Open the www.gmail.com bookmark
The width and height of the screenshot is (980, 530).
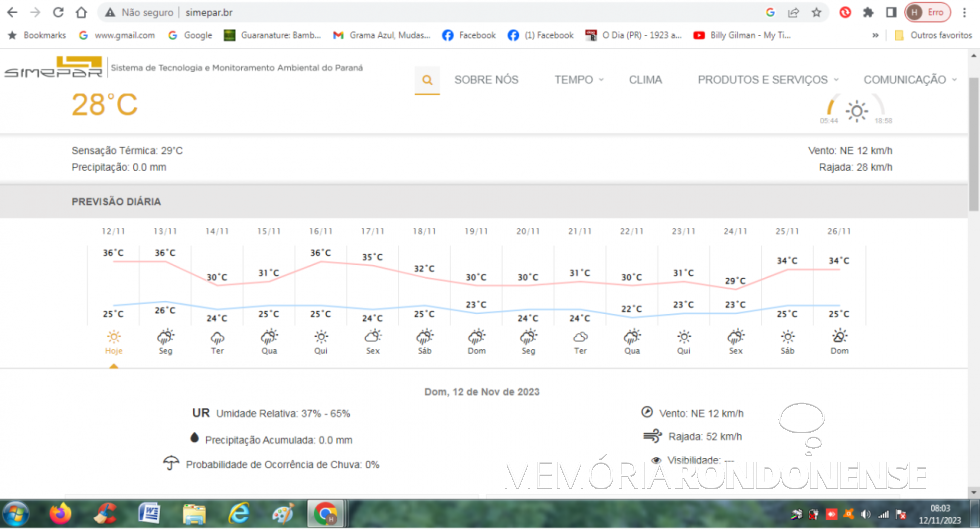coord(117,35)
